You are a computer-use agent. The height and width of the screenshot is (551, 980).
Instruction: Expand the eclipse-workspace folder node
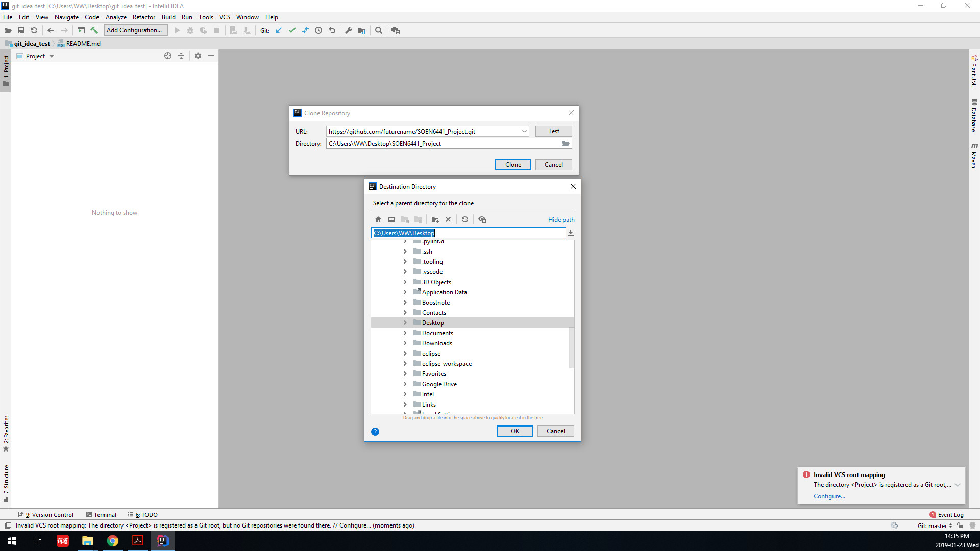[x=405, y=364]
